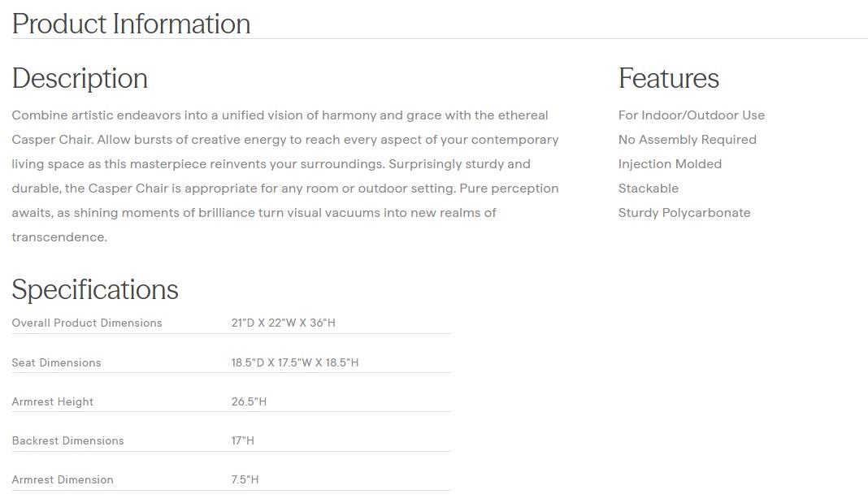The image size is (868, 503).
Task: Select the 'Sturdy Polycarbonate' feature
Action: click(684, 213)
